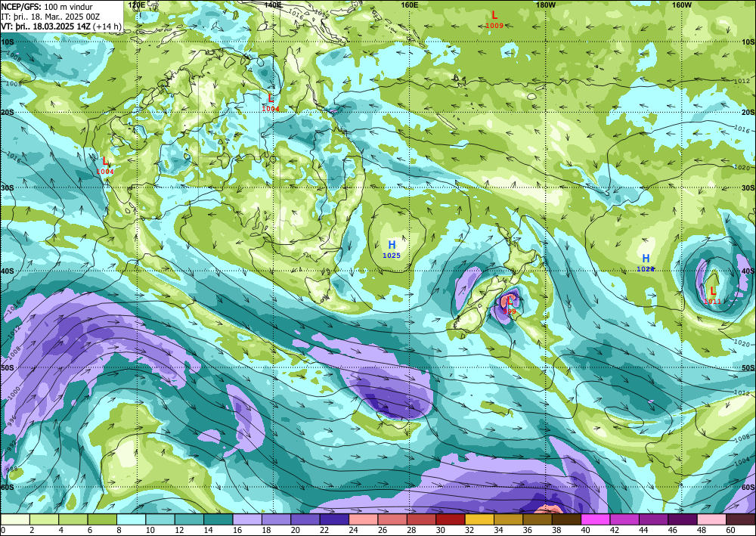Click the pressure value 1025 under the H
This screenshot has width=756, height=536.
pyautogui.click(x=392, y=256)
